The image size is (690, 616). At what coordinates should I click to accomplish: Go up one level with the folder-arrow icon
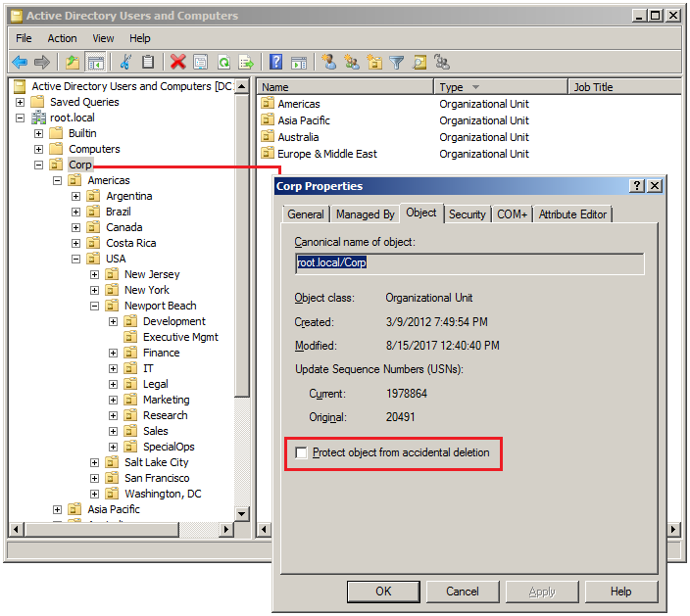[x=73, y=63]
